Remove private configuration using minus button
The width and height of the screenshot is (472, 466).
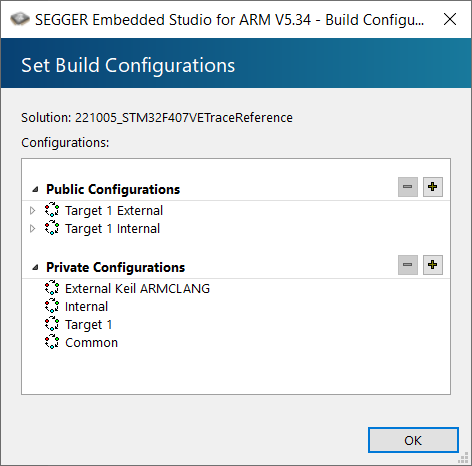(x=408, y=265)
